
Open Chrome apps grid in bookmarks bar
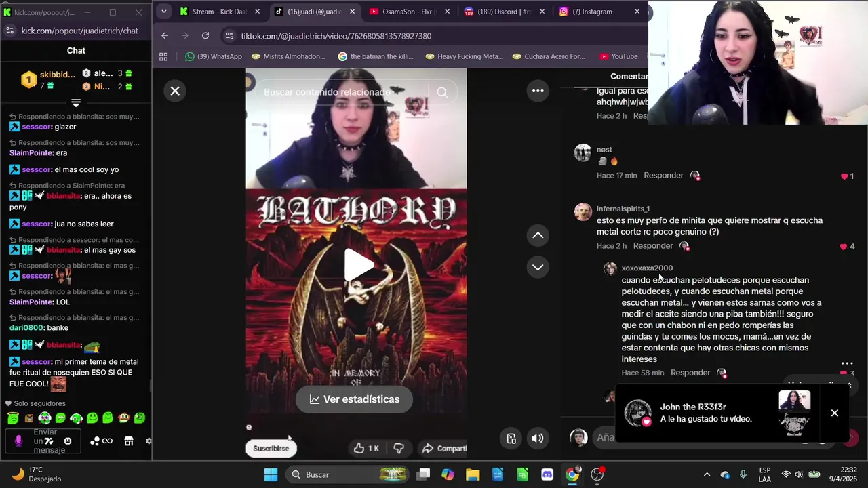click(163, 56)
